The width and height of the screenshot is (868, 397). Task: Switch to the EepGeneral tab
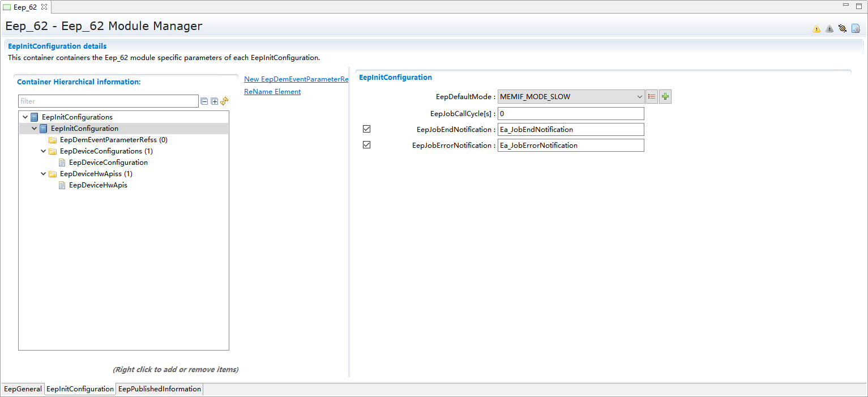coord(23,389)
